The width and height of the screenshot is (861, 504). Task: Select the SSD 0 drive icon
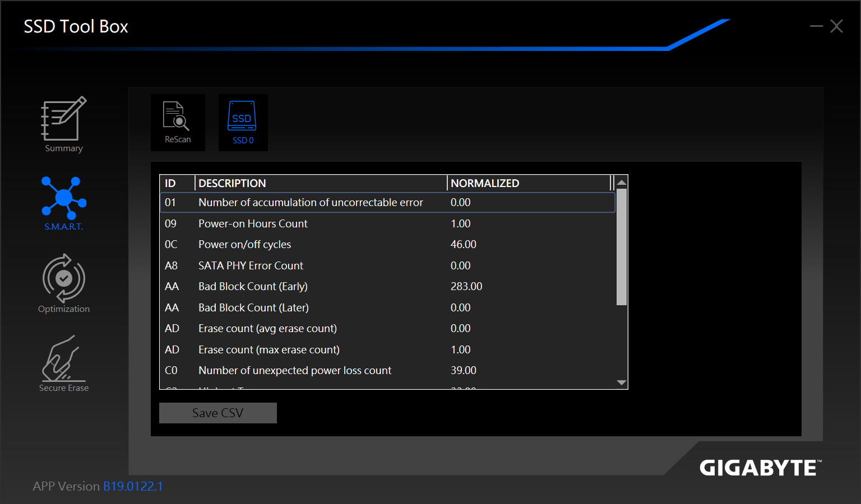(243, 123)
